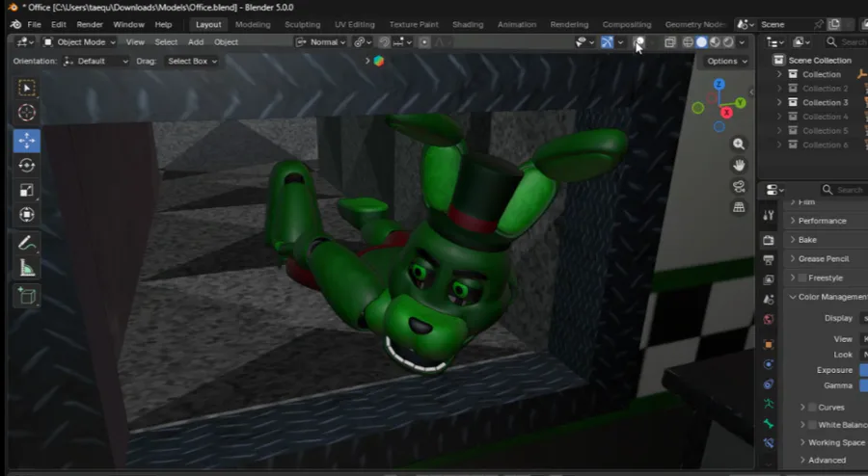Toggle viewport overlays button
Screen dimensions: 868x476
[638, 42]
